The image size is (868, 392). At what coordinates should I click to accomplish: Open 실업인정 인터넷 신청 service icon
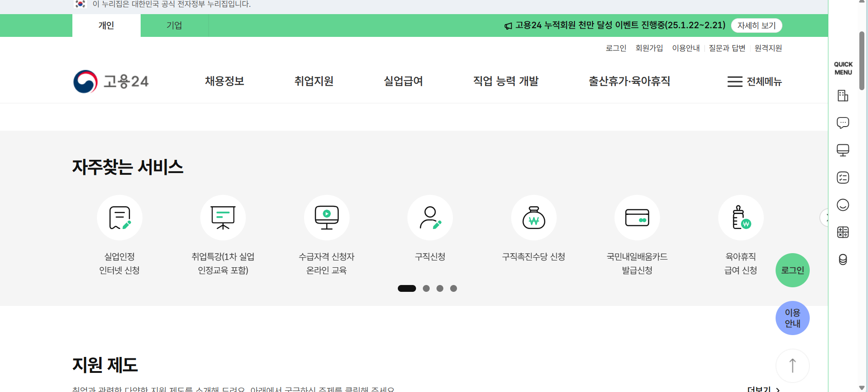point(120,218)
